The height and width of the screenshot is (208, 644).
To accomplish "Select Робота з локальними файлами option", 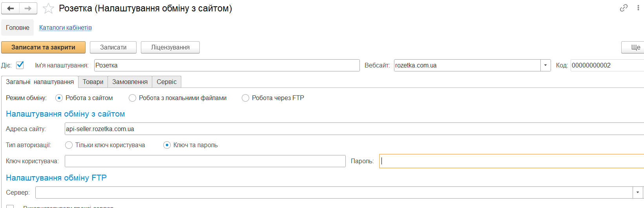I will click(133, 98).
